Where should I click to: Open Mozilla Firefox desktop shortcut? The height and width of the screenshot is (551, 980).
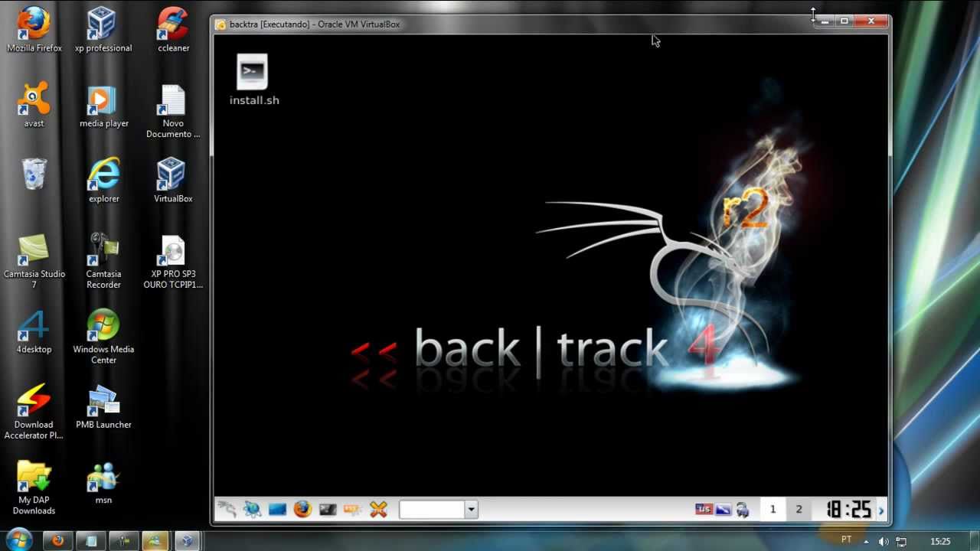coord(34,31)
